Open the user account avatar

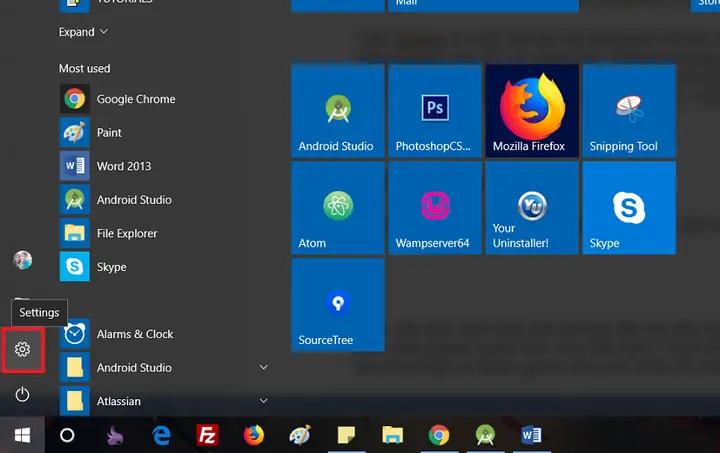pos(22,260)
